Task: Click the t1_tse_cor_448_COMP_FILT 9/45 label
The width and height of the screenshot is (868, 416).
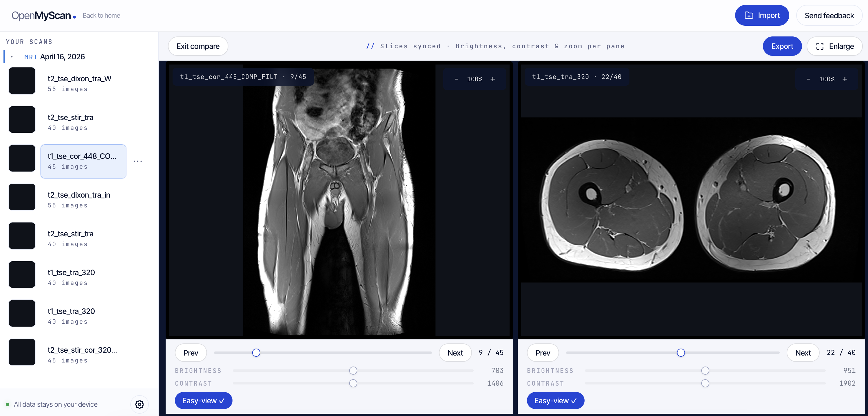Action: coord(243,77)
